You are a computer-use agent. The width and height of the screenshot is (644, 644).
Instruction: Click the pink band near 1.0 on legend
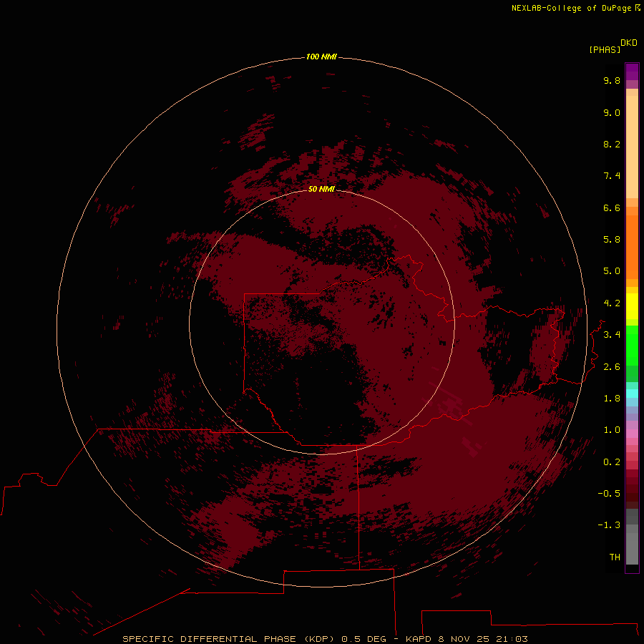[632, 434]
